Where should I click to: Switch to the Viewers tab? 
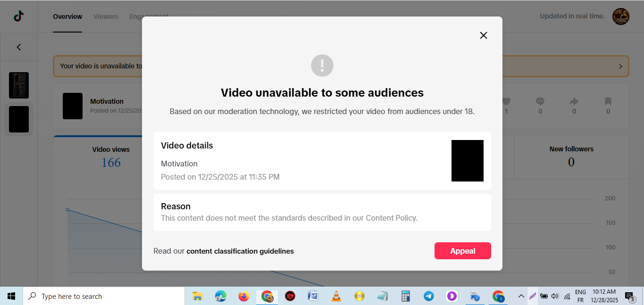[106, 16]
